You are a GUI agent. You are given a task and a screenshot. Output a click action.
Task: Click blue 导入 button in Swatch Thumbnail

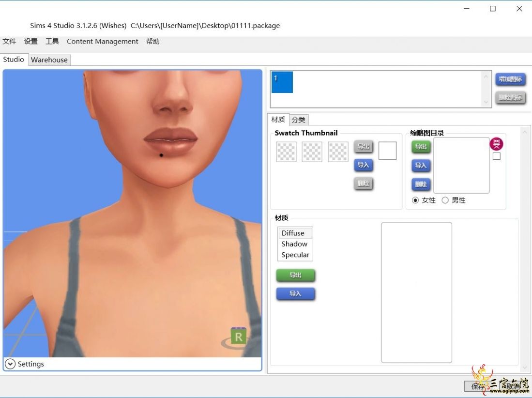coord(364,165)
